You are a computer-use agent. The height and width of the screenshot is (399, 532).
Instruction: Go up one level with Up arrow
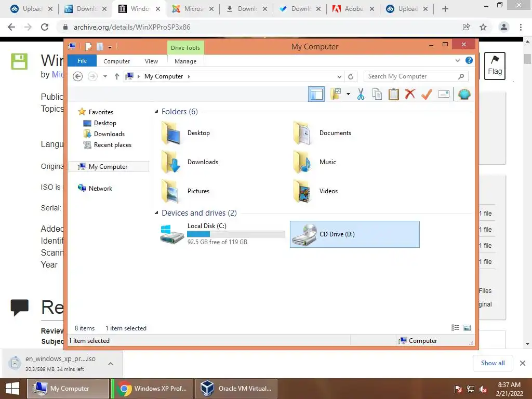[117, 76]
